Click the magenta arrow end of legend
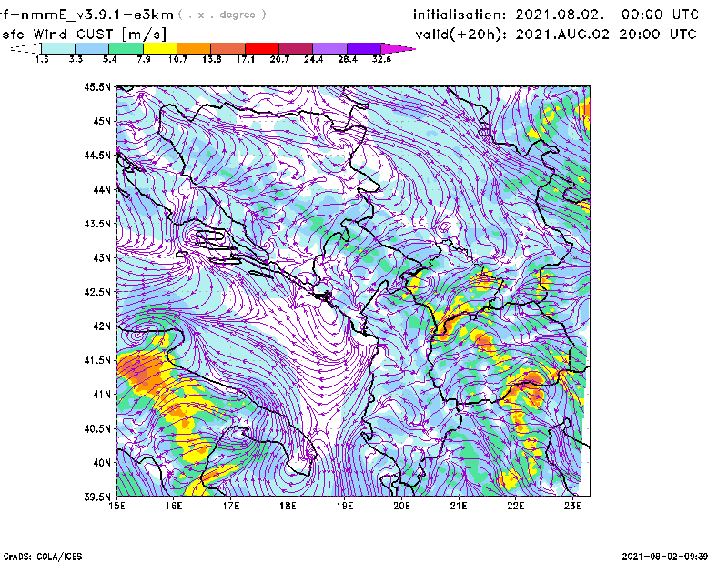Screen dimensions: 728x562 click(x=398, y=48)
